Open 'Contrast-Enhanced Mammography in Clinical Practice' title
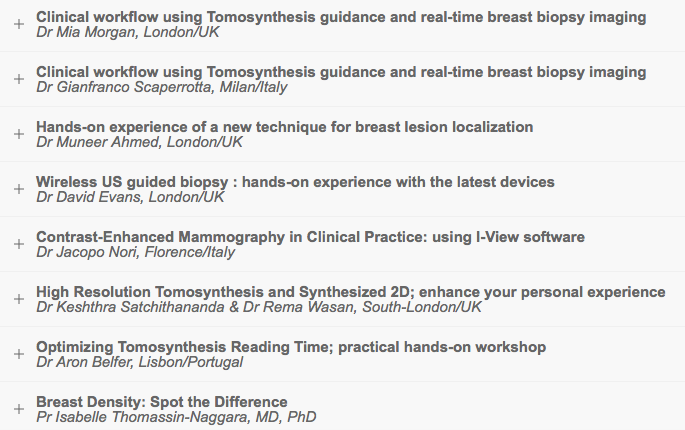Screen dimensions: 685x430 (x=310, y=237)
